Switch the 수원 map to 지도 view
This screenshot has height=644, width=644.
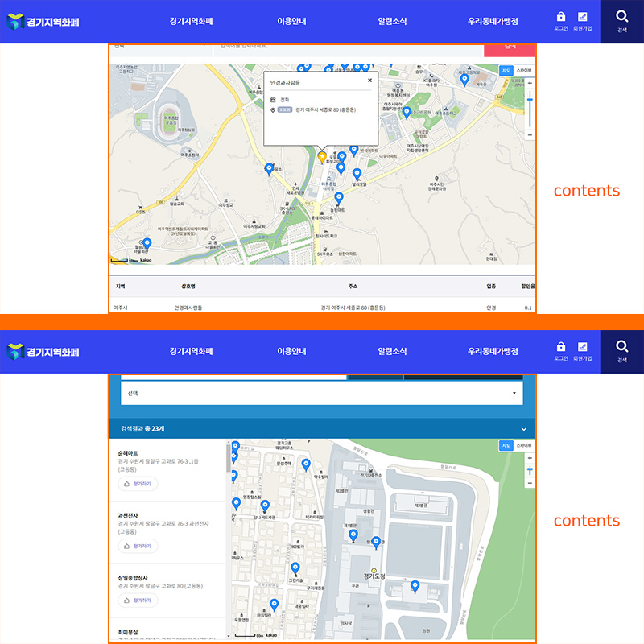[x=506, y=446]
